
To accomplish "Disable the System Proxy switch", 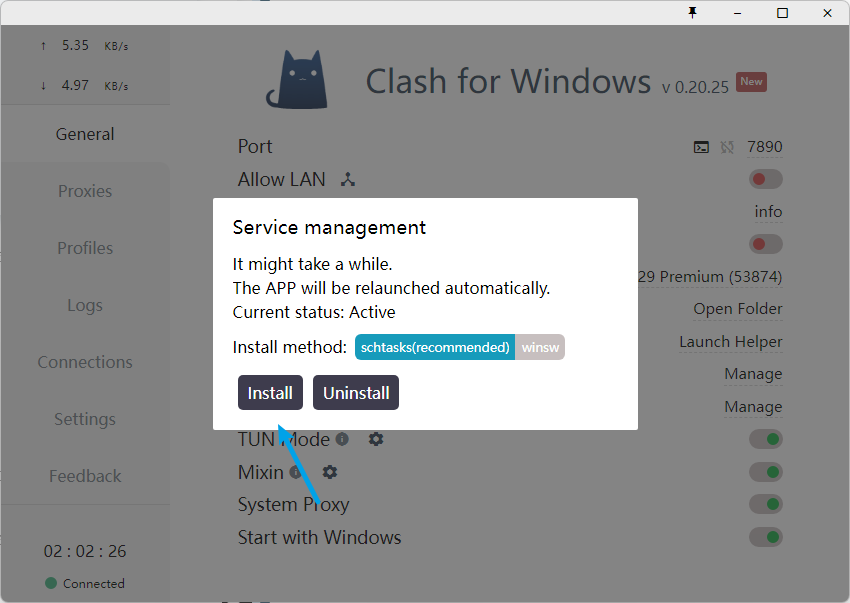I will [x=765, y=504].
